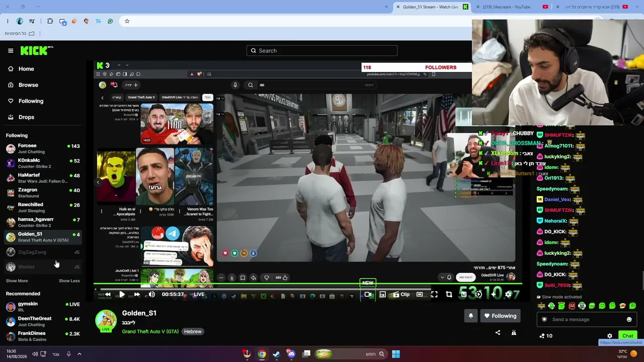Expand the system tray hidden icons
This screenshot has width=644, height=362.
(79, 354)
